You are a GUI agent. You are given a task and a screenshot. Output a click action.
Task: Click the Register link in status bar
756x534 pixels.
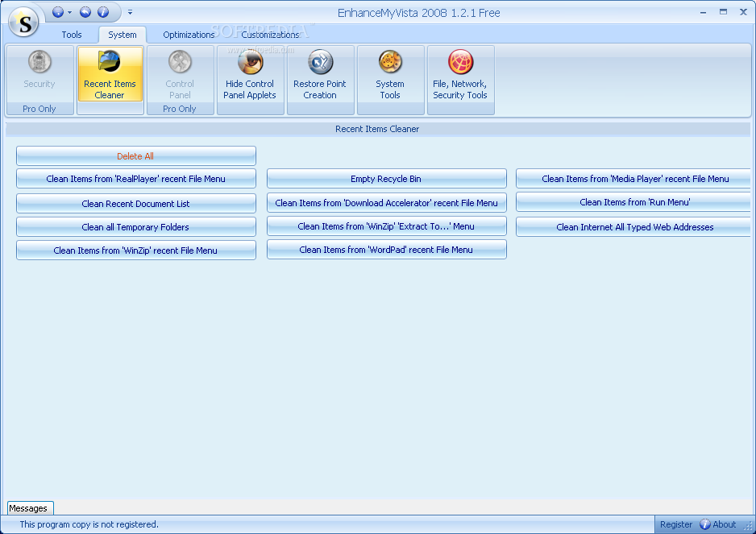[x=676, y=524]
